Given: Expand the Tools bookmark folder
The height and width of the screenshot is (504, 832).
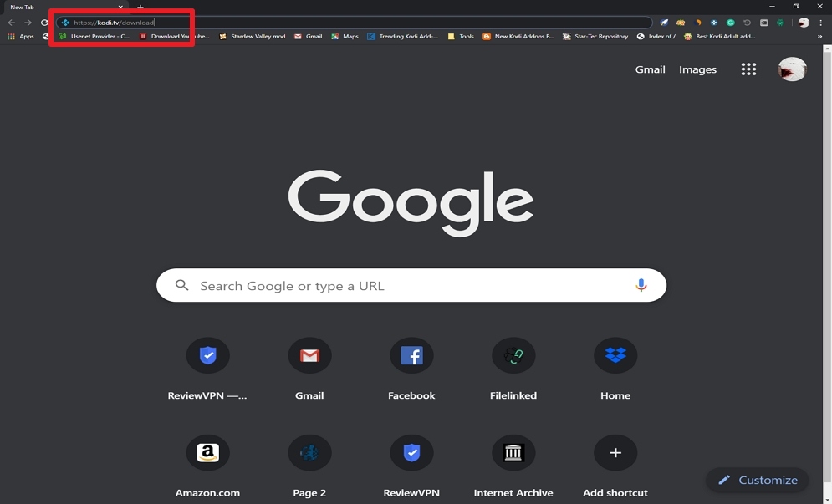Looking at the screenshot, I should pos(461,37).
